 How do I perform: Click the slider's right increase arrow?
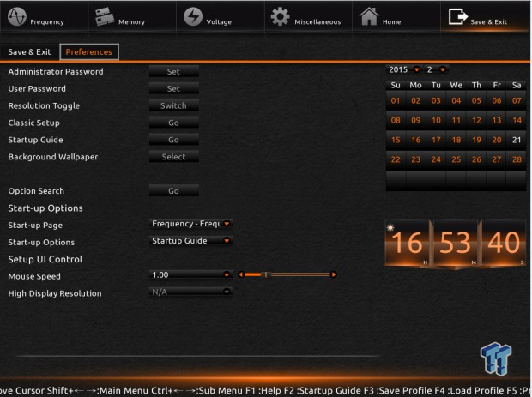click(x=334, y=274)
